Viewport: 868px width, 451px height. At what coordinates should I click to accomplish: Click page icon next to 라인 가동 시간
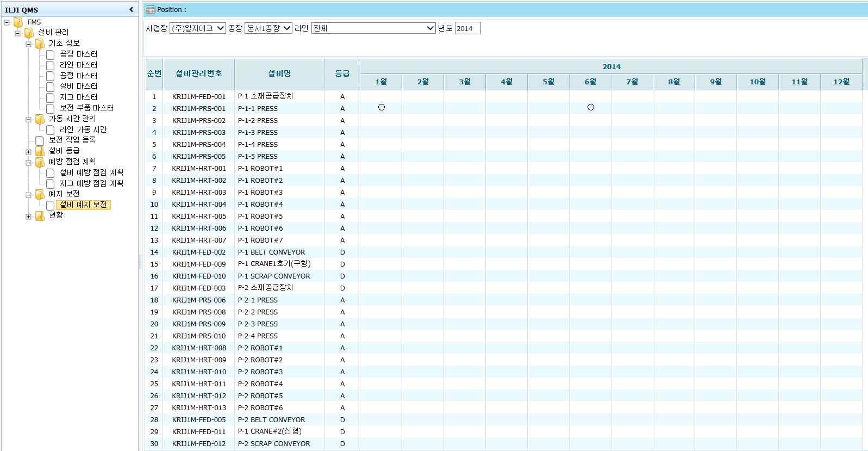point(51,130)
